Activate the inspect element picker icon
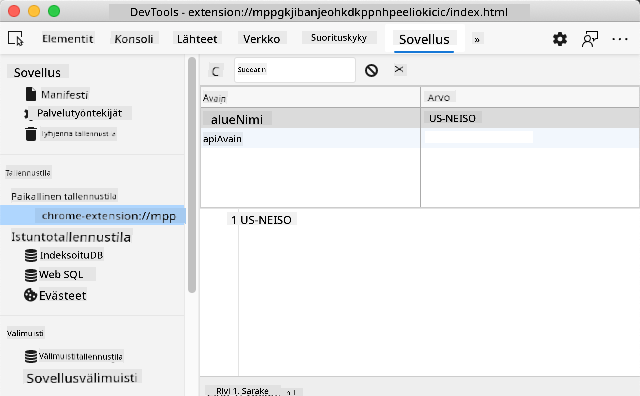The height and width of the screenshot is (396, 640). click(x=16, y=39)
